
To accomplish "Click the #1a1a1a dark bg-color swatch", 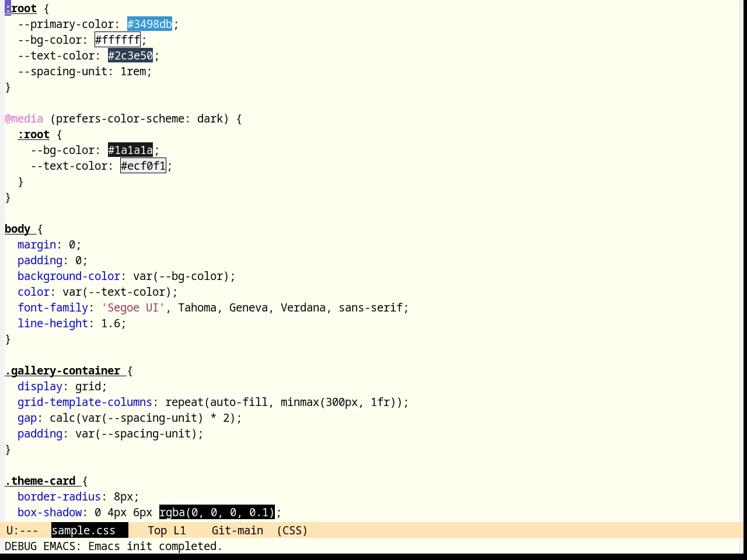I will [x=130, y=150].
